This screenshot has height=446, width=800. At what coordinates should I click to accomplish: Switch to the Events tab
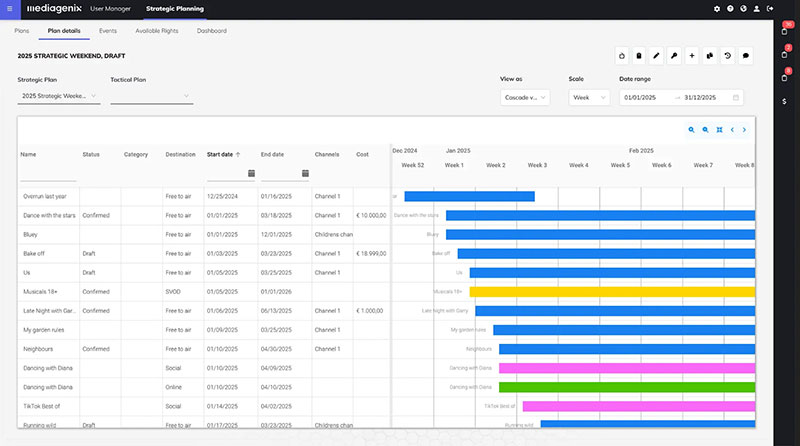pyautogui.click(x=107, y=31)
